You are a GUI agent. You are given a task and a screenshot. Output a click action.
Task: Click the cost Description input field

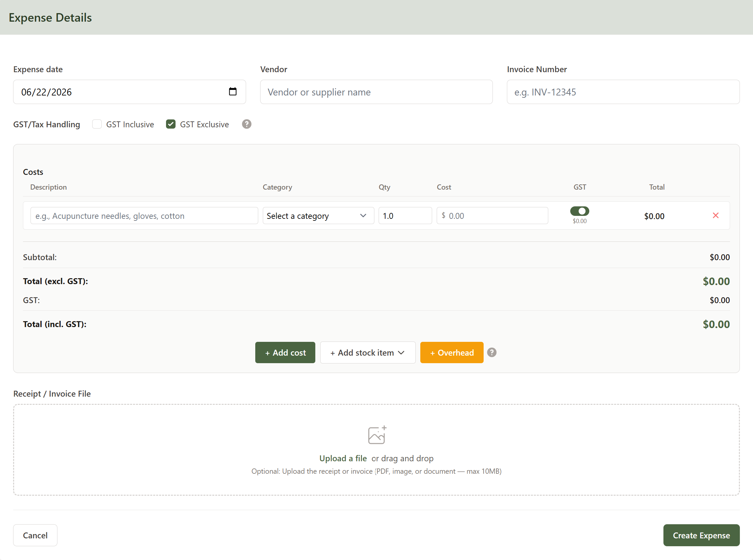pyautogui.click(x=144, y=216)
